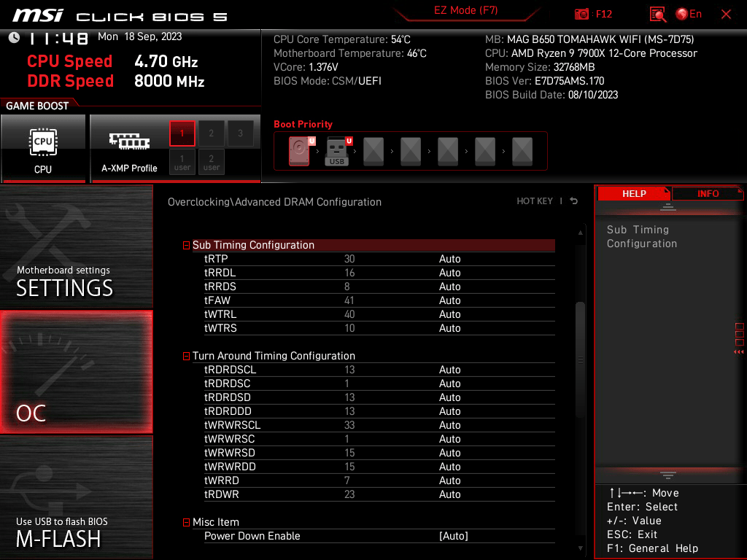
Task: Edit the tWRWRSCL Auto value field
Action: 449,425
